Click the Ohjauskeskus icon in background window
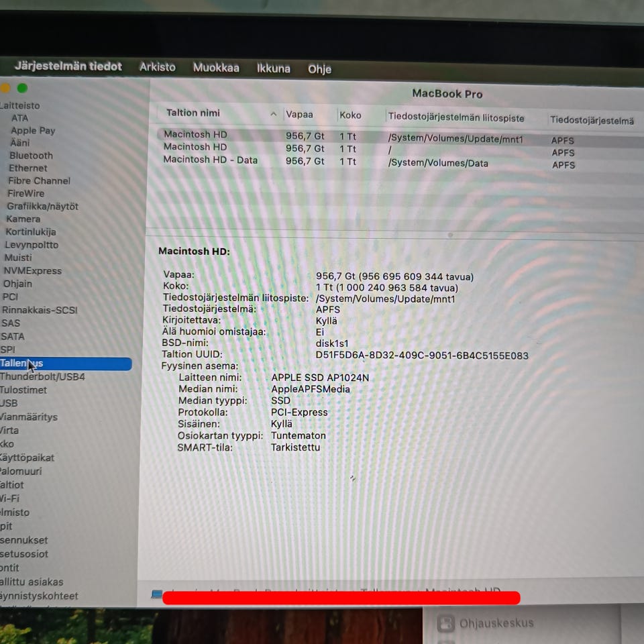The height and width of the screenshot is (644, 644). [445, 623]
